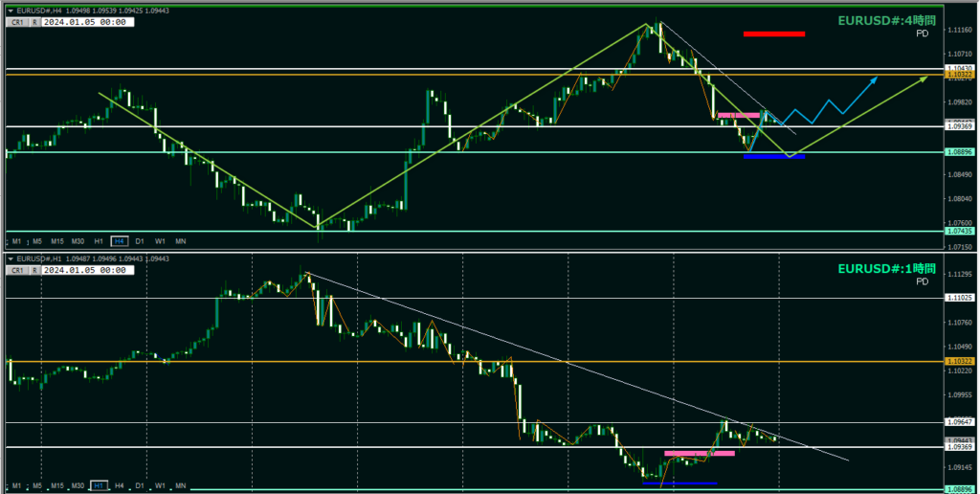Switch the lower chart to MN timeframe
980x494 pixels.
click(181, 486)
